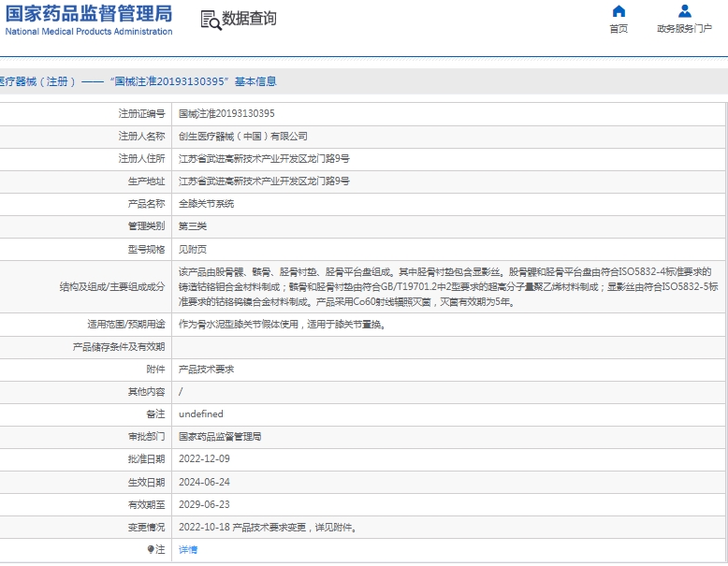Click the 注册人住所 address value
The image size is (728, 566).
coord(264,159)
